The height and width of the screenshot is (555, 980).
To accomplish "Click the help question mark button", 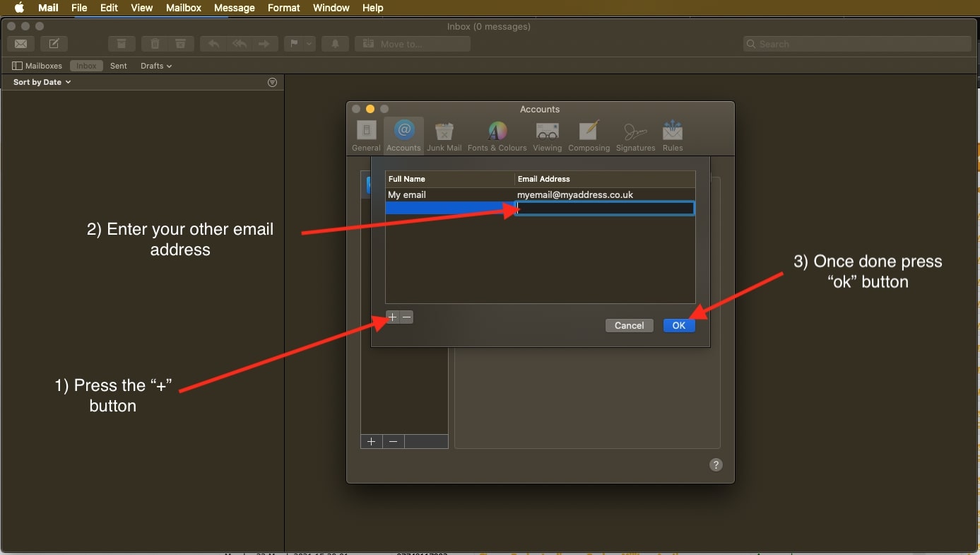I will coord(716,465).
